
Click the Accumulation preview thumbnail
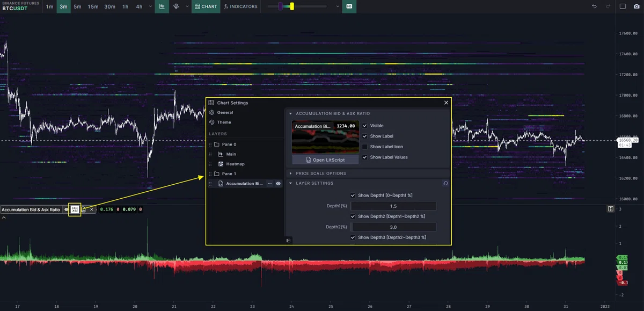tap(325, 138)
